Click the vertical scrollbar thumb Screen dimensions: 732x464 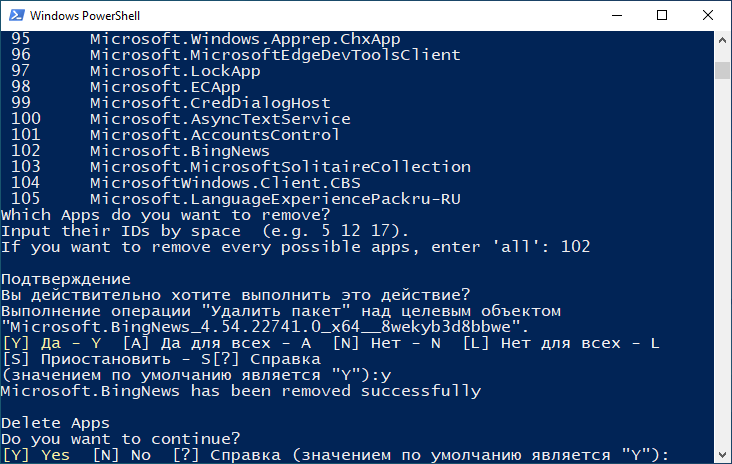pyautogui.click(x=722, y=70)
